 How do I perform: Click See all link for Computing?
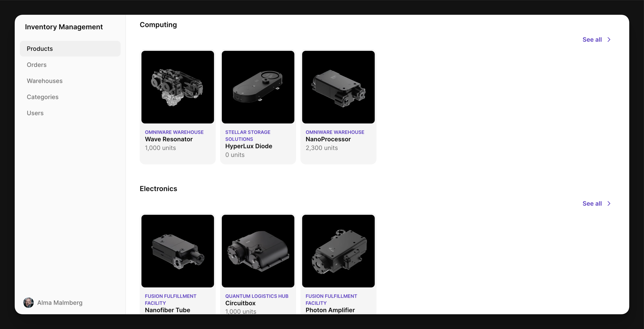coord(592,40)
